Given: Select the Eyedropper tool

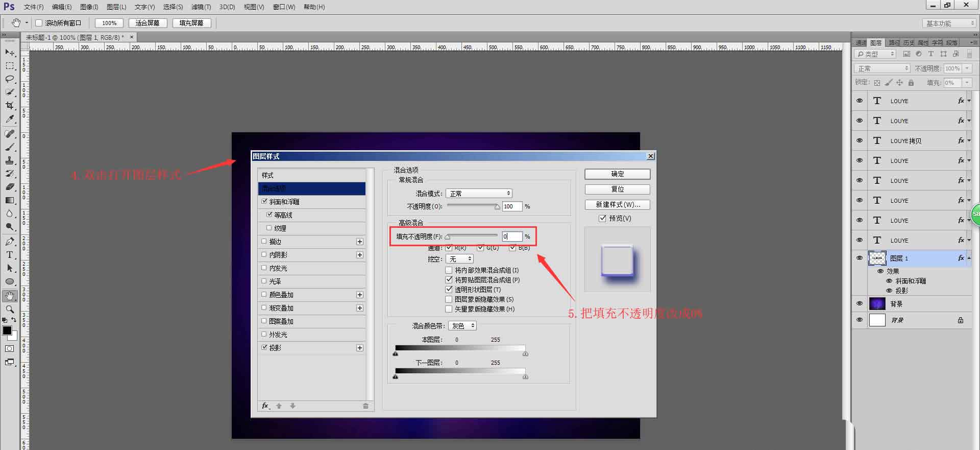Looking at the screenshot, I should pyautogui.click(x=10, y=119).
